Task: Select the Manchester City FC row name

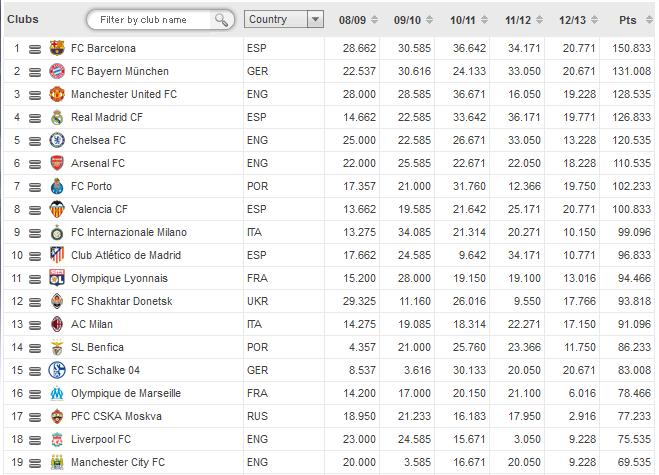Action: 118,462
